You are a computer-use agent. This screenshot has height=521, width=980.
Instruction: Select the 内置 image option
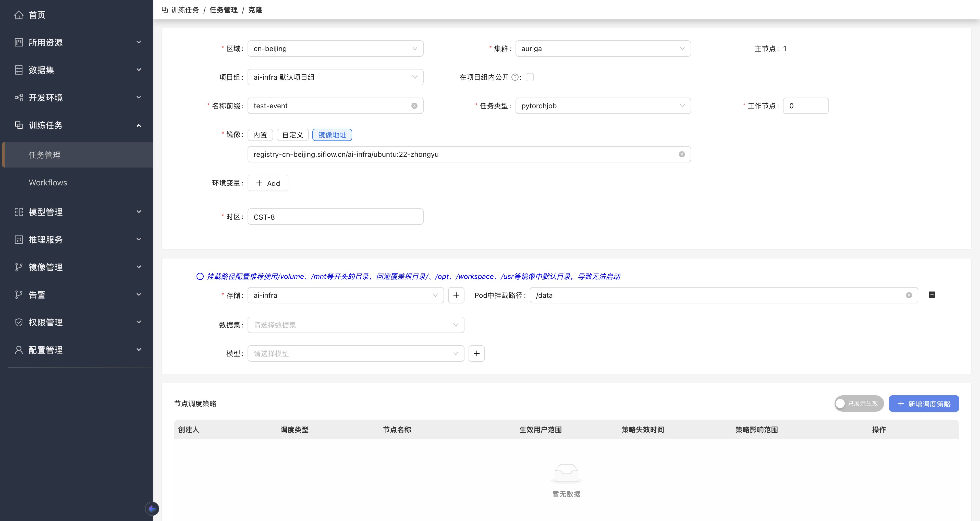[x=260, y=135]
